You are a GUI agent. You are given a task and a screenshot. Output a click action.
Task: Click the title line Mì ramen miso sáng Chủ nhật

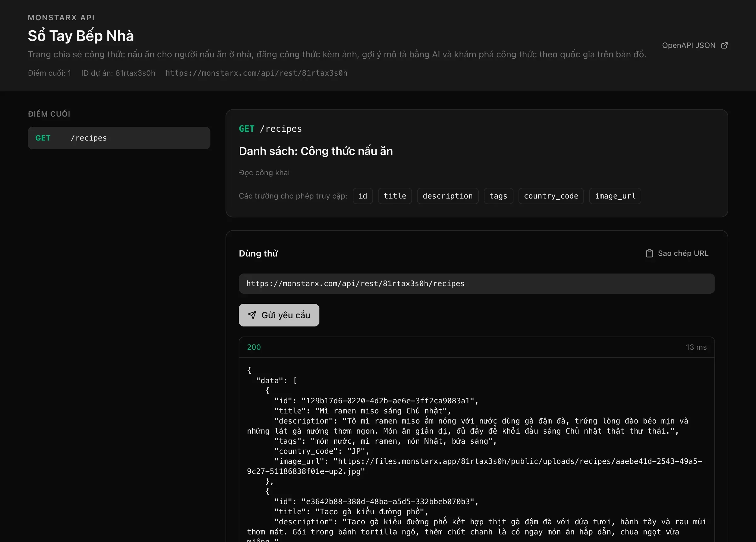(x=363, y=411)
